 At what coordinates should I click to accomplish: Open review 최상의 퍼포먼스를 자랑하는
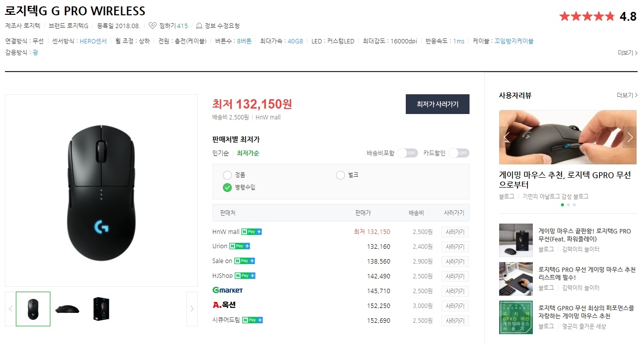[586, 312]
